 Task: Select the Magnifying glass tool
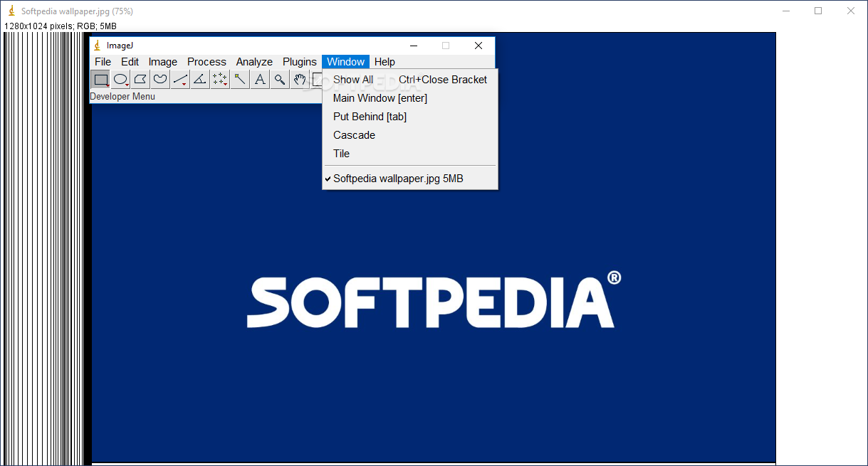pos(281,80)
